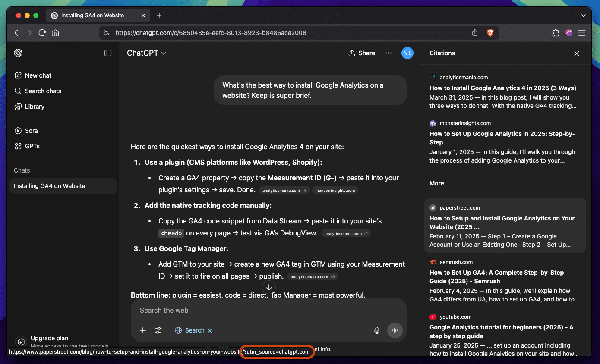Expand the ChatGPT model dropdown
600x364 pixels.
point(146,53)
